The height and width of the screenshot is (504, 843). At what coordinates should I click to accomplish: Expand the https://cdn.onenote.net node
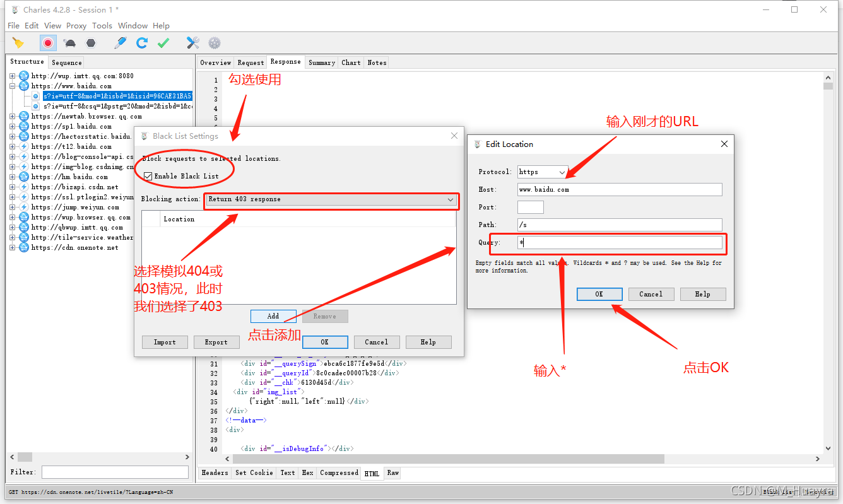click(x=12, y=247)
